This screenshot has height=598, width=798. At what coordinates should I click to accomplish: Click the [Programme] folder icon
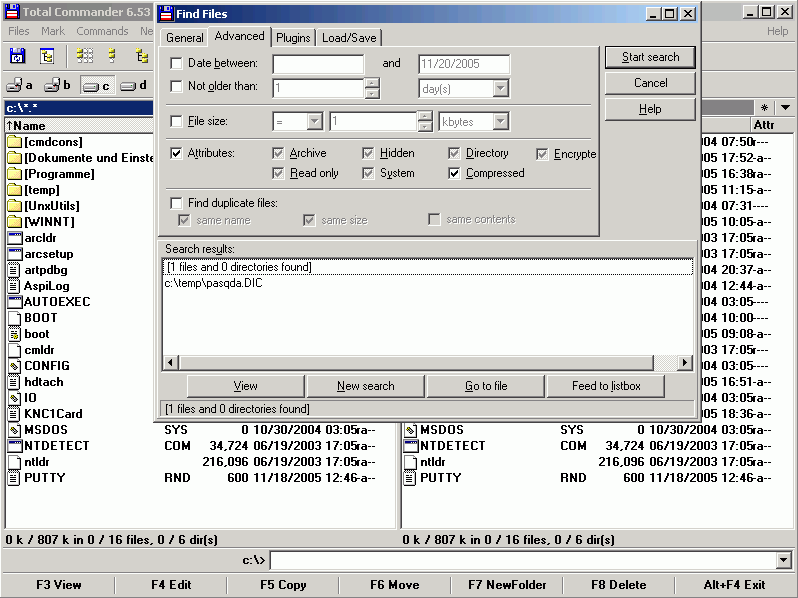pos(14,174)
